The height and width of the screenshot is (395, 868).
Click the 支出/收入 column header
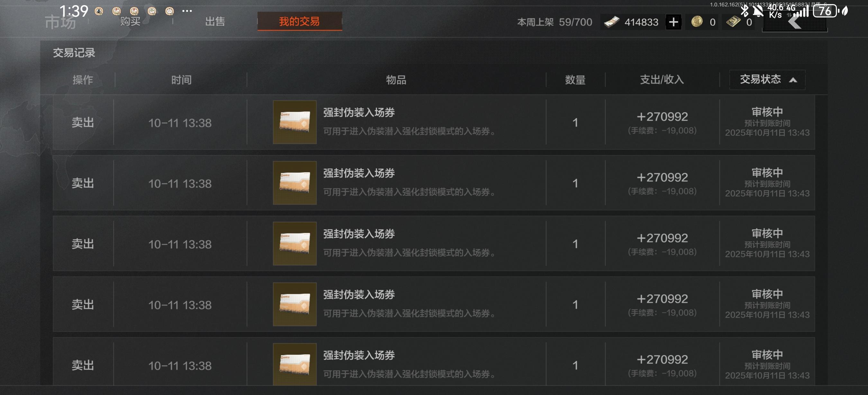coord(662,80)
